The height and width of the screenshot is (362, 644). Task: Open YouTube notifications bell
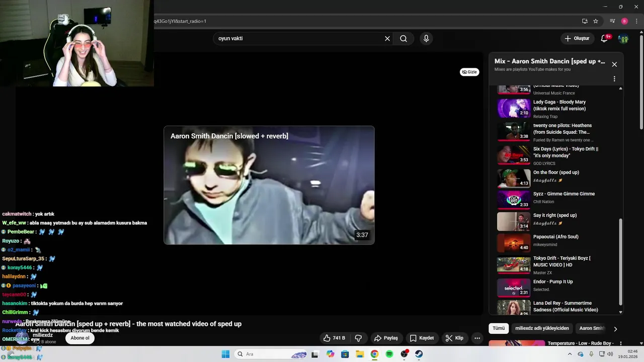605,38
